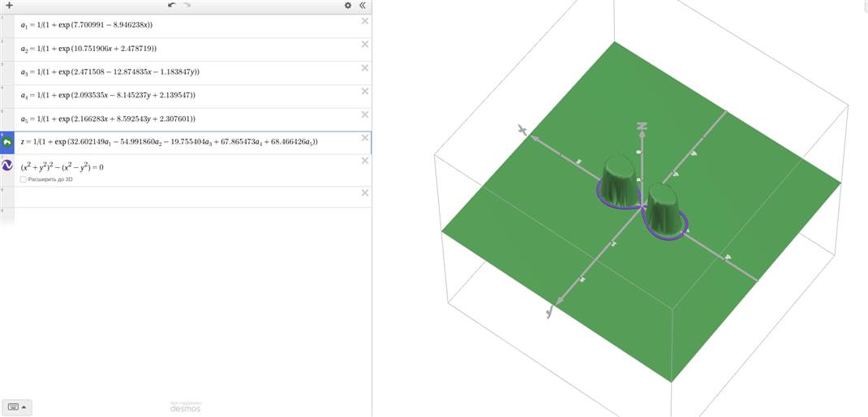Image resolution: width=868 pixels, height=417 pixels.
Task: Delete the a5 expression
Action: (x=365, y=114)
